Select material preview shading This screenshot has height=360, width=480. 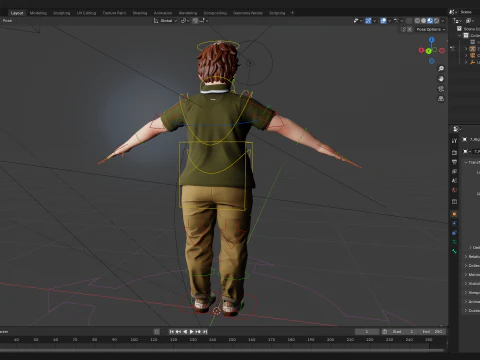pos(430,21)
